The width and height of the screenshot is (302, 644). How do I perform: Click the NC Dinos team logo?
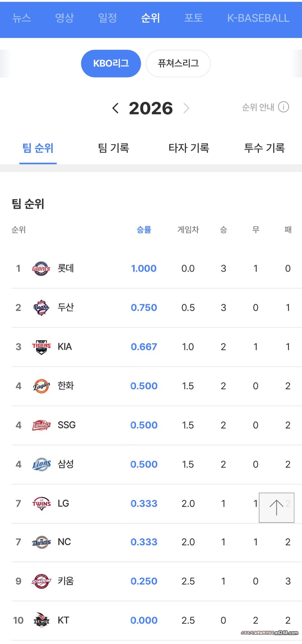click(x=41, y=542)
